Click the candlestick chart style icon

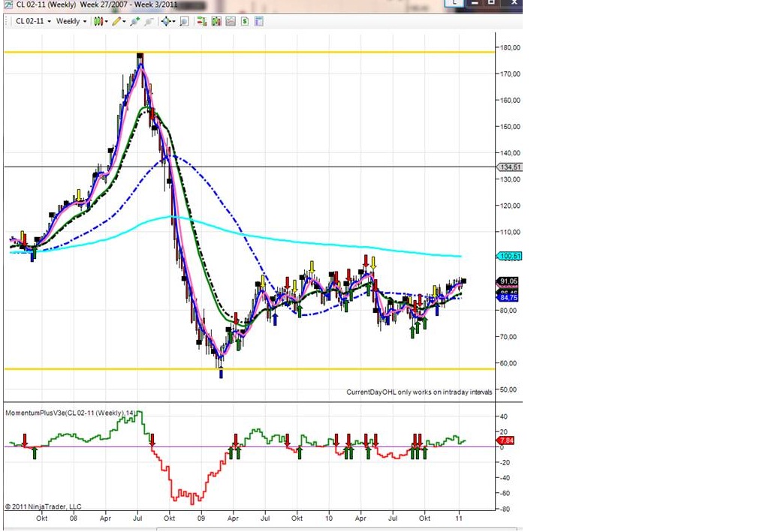pos(98,21)
